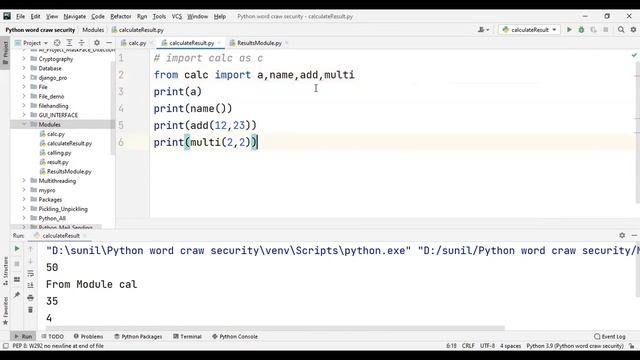640x360 pixels.
Task: Toggle soft-wrap in Run console
Action: pyautogui.click(x=31, y=273)
